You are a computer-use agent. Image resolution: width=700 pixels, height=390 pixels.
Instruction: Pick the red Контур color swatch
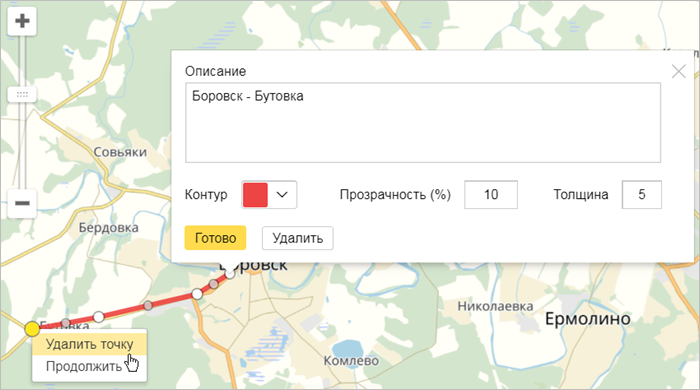tap(255, 195)
